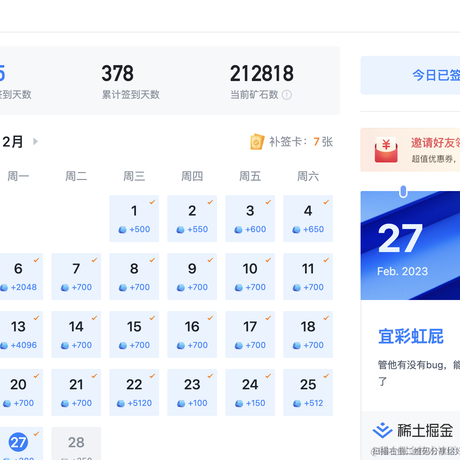
Task: Click the 周六 weekday header
Action: pos(308,176)
